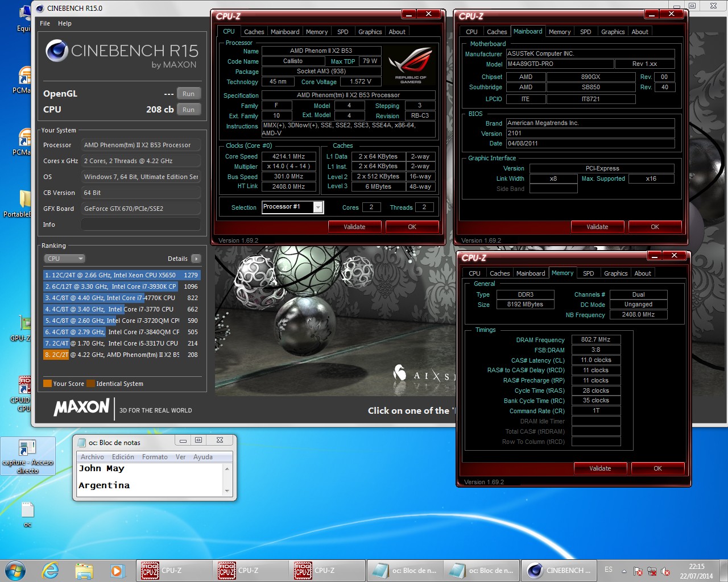Open Windows Media Player from taskbar

pyautogui.click(x=117, y=571)
